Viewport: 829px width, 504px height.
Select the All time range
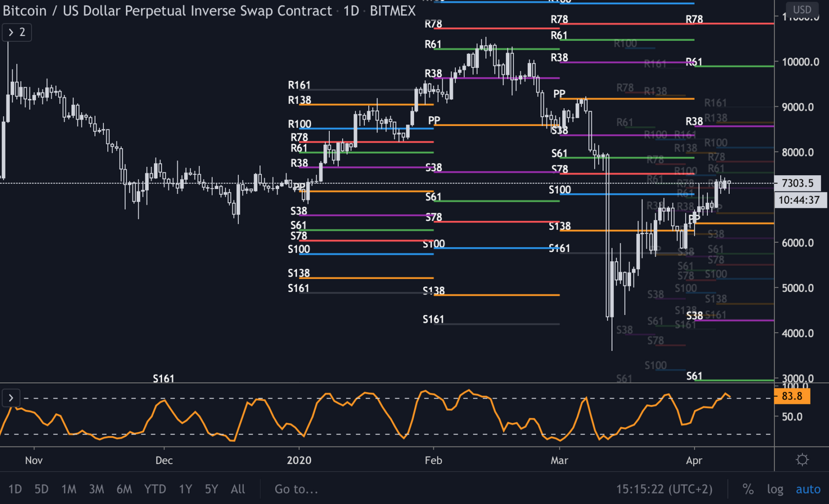[x=238, y=489]
